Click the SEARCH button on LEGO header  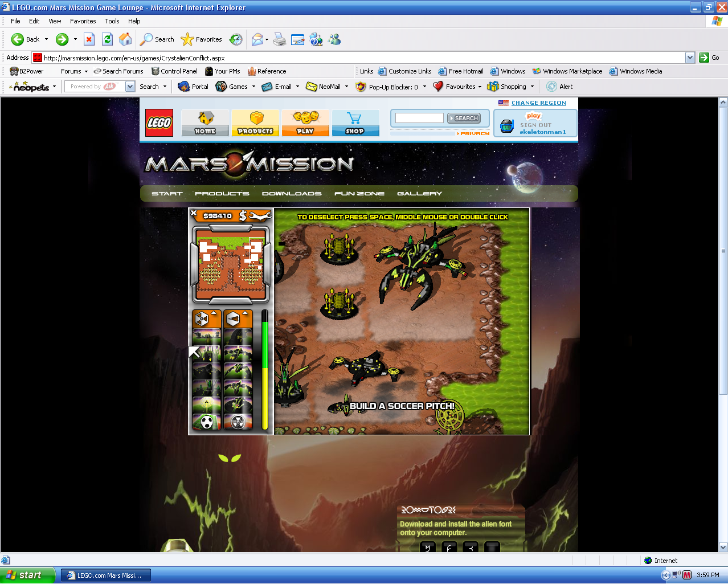click(464, 119)
